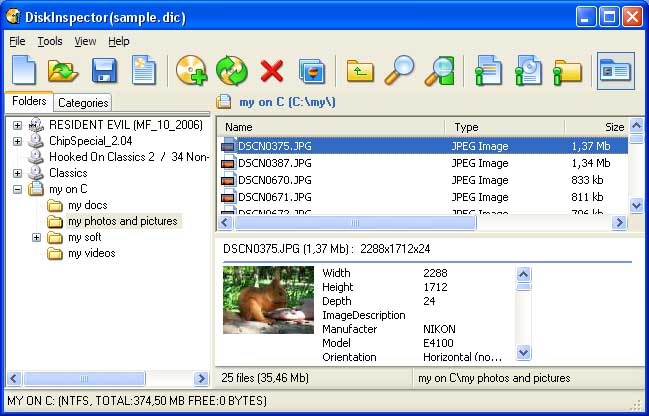Toggle the preview panel toolbar button
The image size is (649, 416).
pyautogui.click(x=615, y=71)
